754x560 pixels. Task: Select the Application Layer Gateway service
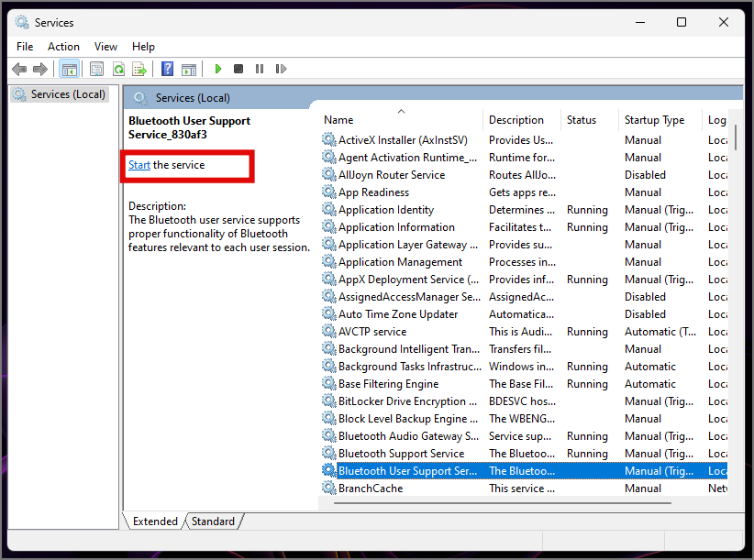pyautogui.click(x=524, y=245)
